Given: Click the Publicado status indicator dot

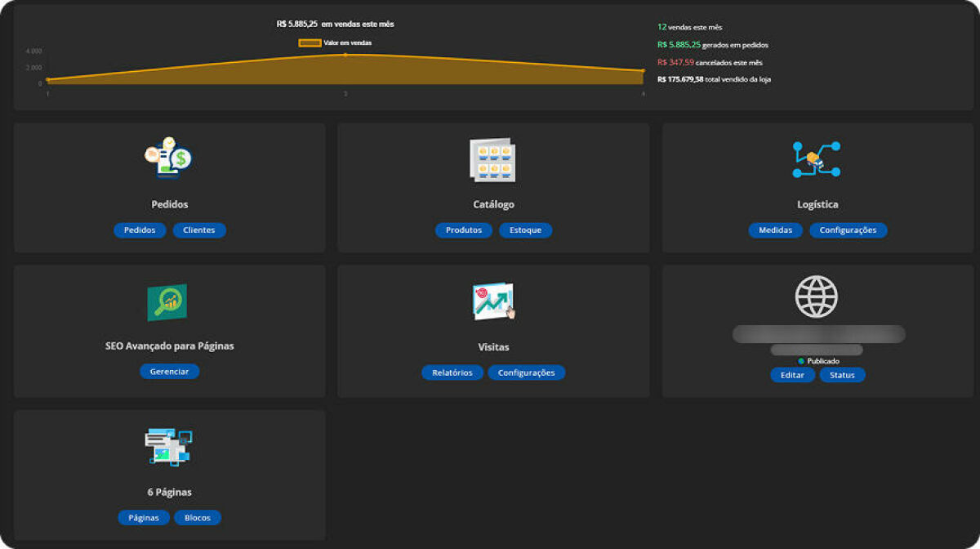Looking at the screenshot, I should tap(801, 359).
